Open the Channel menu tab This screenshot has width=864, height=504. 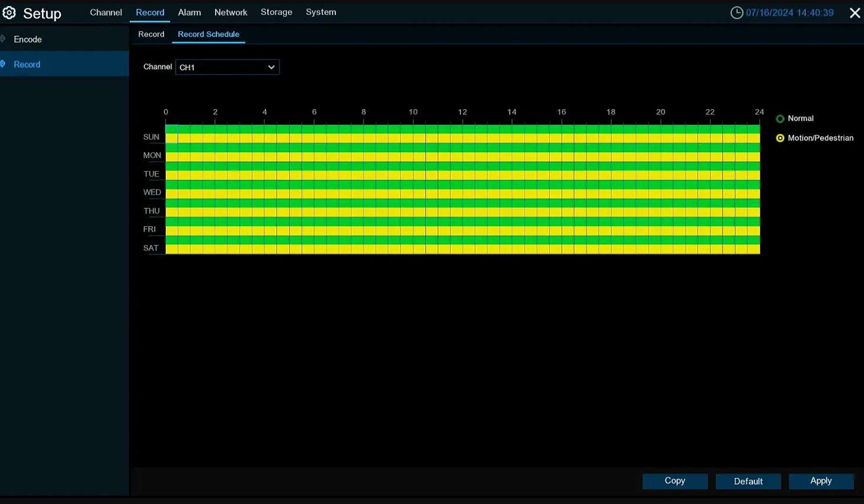coord(105,12)
